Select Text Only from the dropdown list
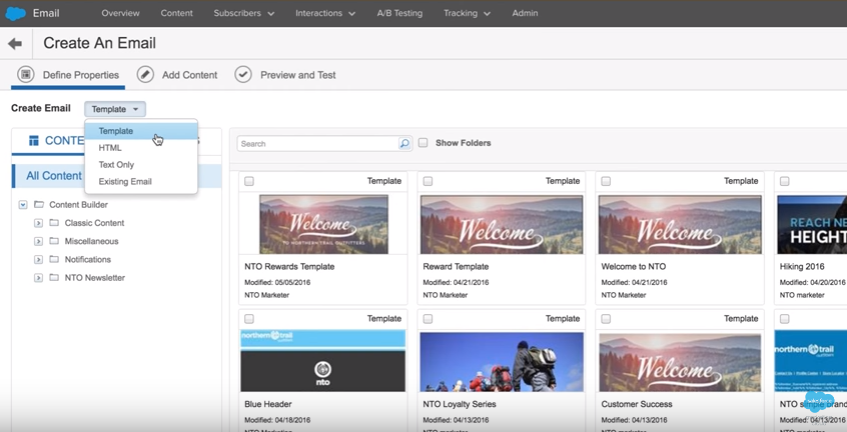This screenshot has height=432, width=847. coord(141,165)
